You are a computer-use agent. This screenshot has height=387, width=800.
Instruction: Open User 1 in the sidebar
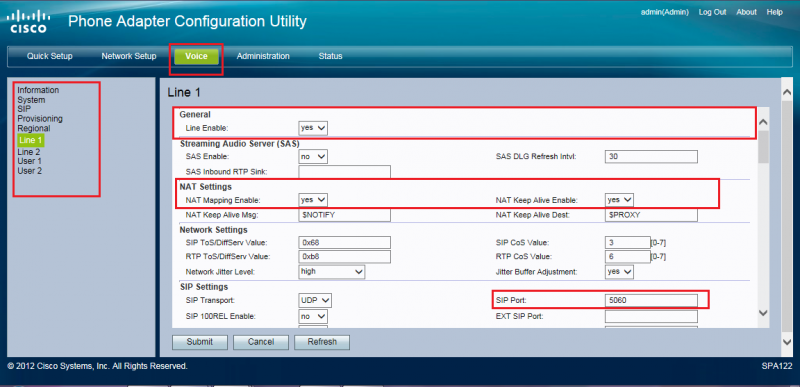click(x=30, y=161)
